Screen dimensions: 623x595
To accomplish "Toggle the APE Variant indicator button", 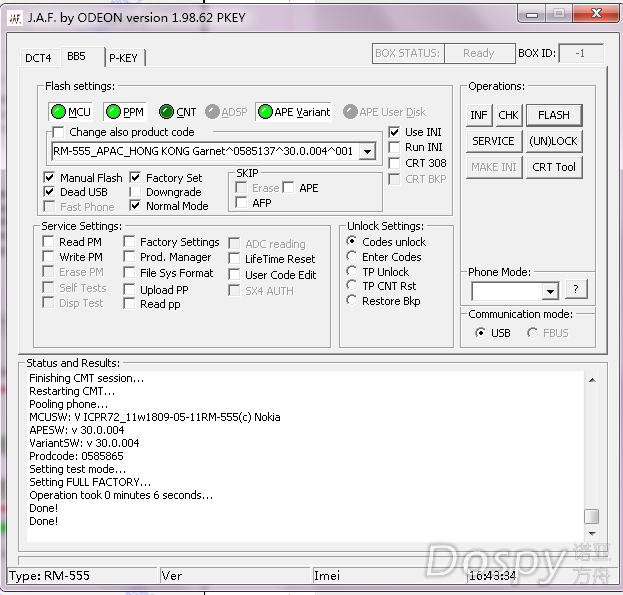I will (294, 112).
